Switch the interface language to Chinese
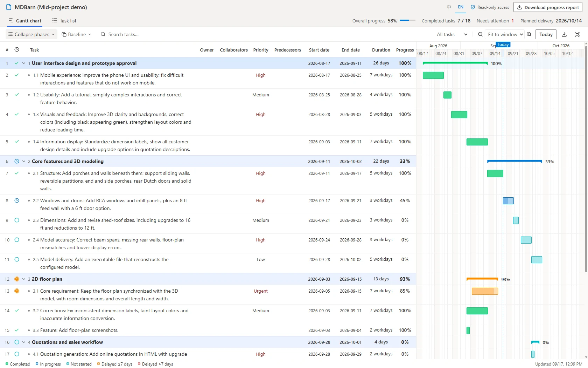This screenshot has width=588, height=368. pos(449,7)
